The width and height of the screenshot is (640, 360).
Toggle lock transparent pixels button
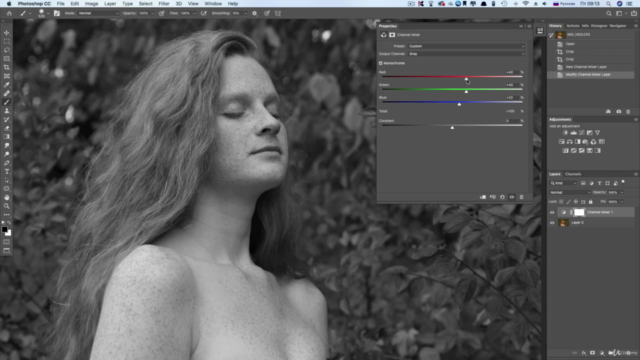tap(561, 202)
